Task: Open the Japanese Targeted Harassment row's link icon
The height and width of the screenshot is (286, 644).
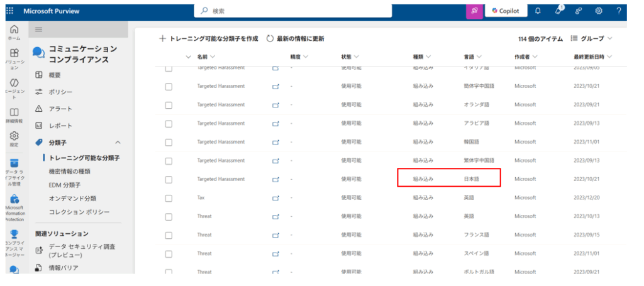Action: (x=275, y=179)
